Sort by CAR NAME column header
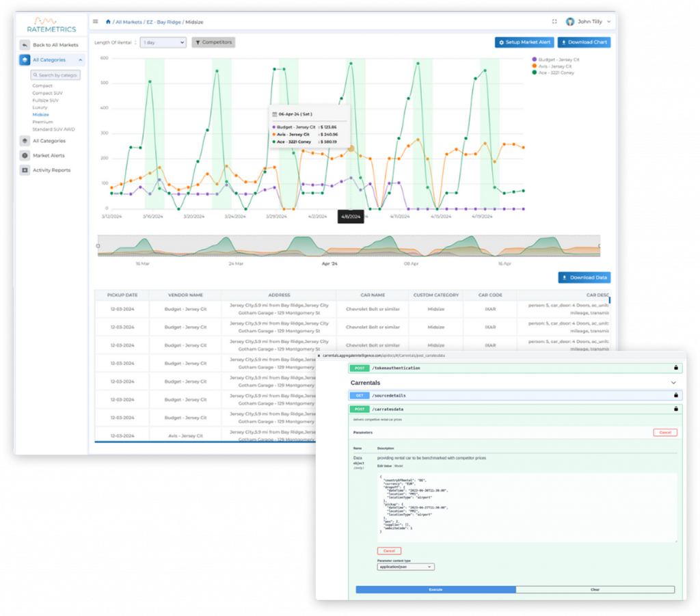Screen dimensions: 700x616 (x=373, y=295)
